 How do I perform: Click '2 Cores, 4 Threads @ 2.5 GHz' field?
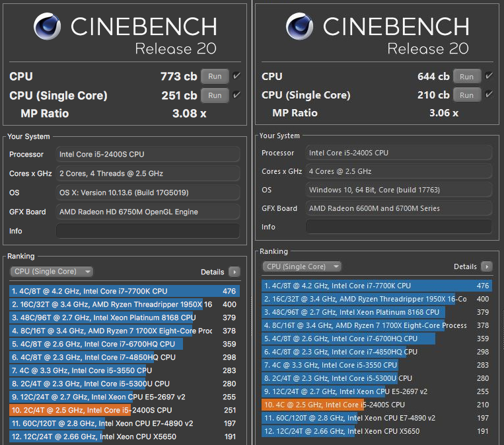click(x=148, y=173)
